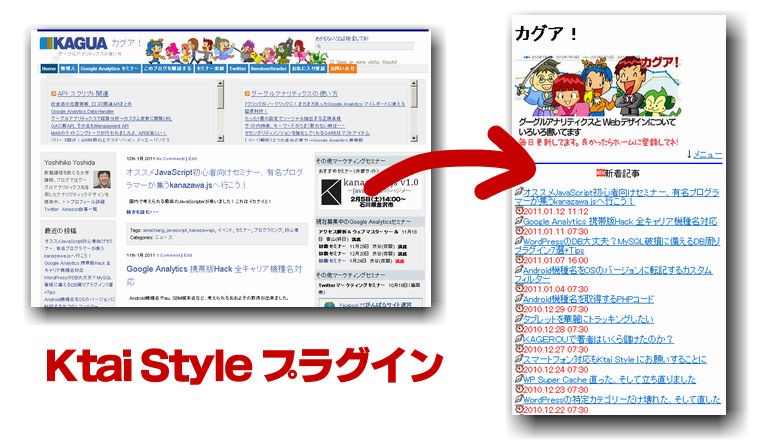Open the Google Analytics セミナー navigation tab
Screen dimensions: 777x447
pyautogui.click(x=110, y=69)
